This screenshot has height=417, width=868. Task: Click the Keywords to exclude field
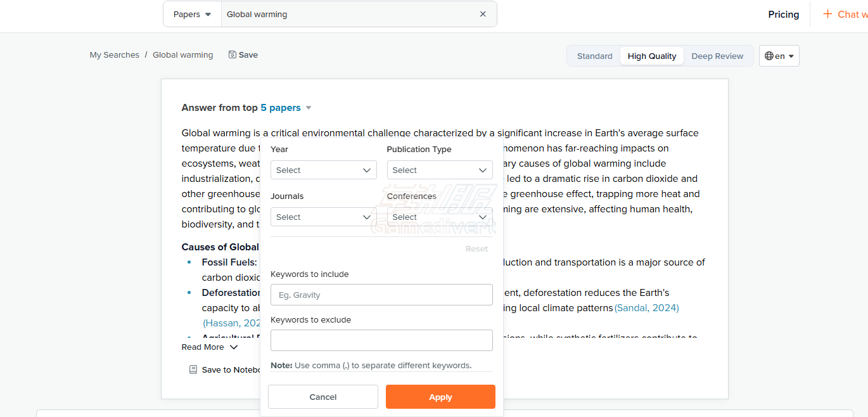coord(381,340)
